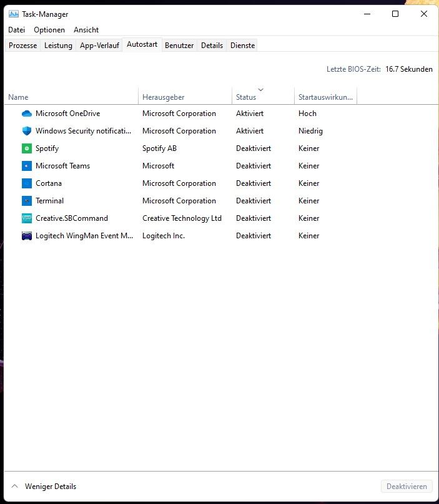Sort by the Name column header
This screenshot has width=439, height=504.
(x=71, y=97)
